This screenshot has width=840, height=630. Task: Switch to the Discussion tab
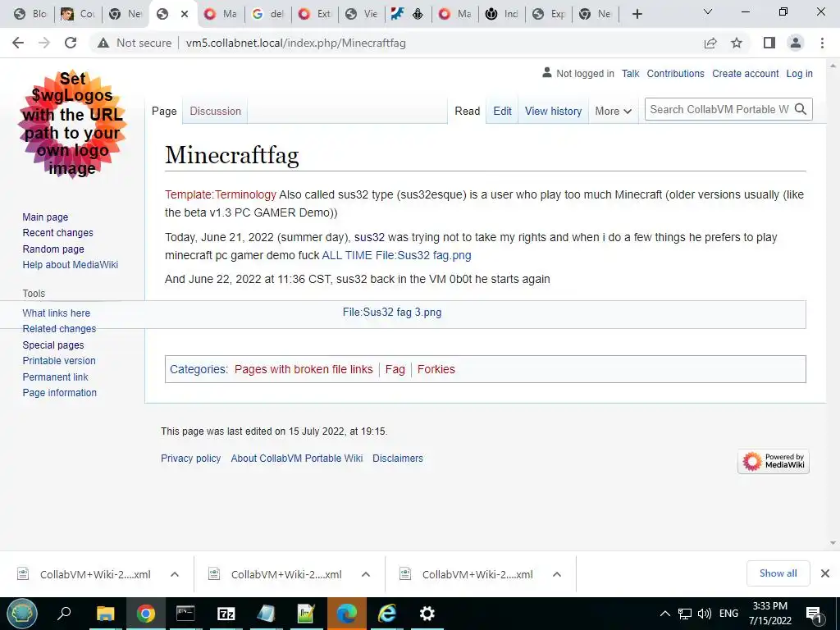216,111
